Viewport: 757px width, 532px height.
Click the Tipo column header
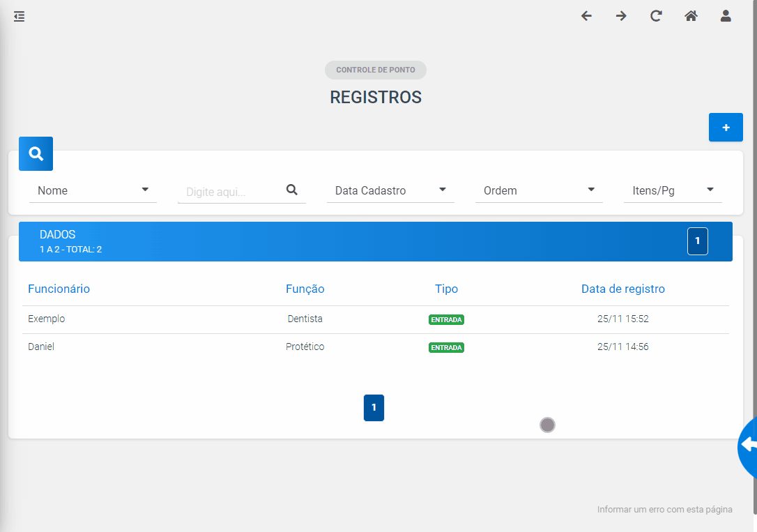pyautogui.click(x=447, y=289)
